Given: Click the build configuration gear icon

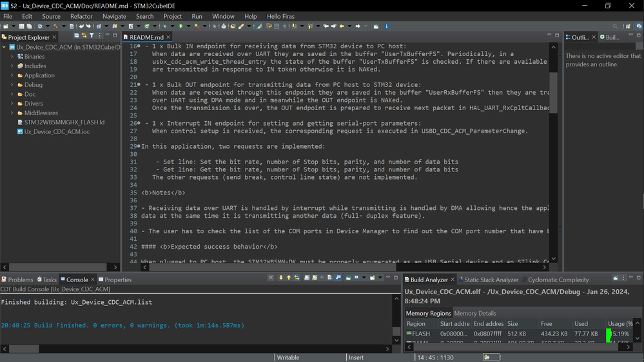Looking at the screenshot, I should coord(40,26).
